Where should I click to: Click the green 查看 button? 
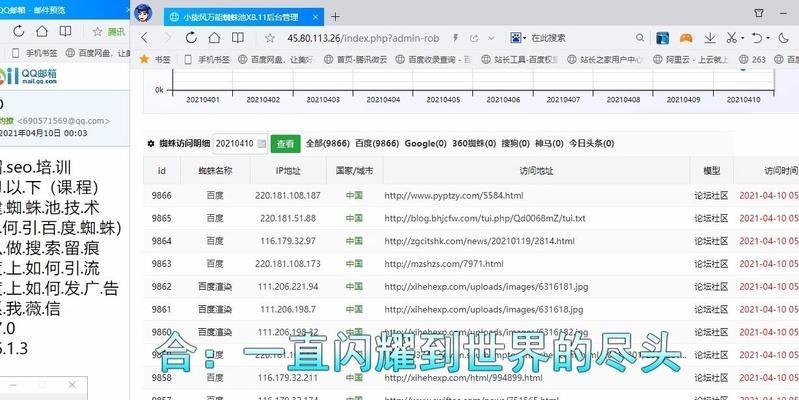pyautogui.click(x=285, y=144)
